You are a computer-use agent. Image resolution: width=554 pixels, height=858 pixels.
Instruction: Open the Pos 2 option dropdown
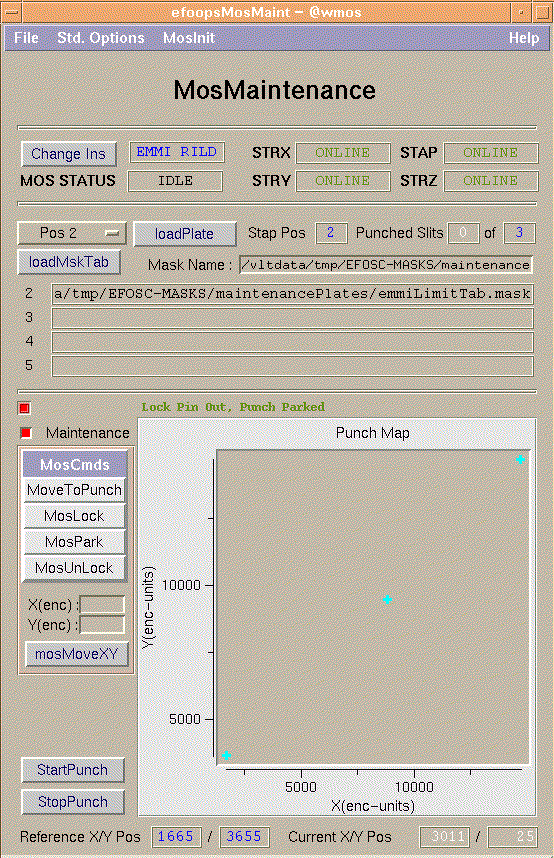72,233
